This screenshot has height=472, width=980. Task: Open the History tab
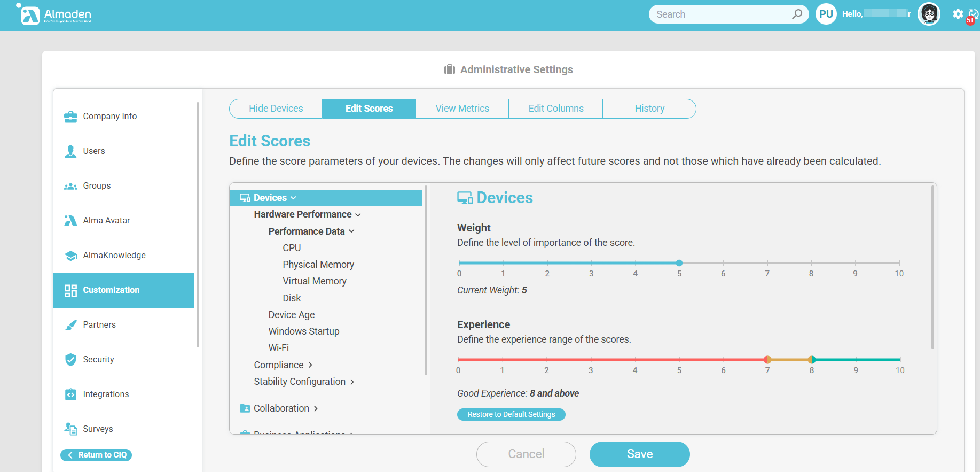(x=649, y=109)
